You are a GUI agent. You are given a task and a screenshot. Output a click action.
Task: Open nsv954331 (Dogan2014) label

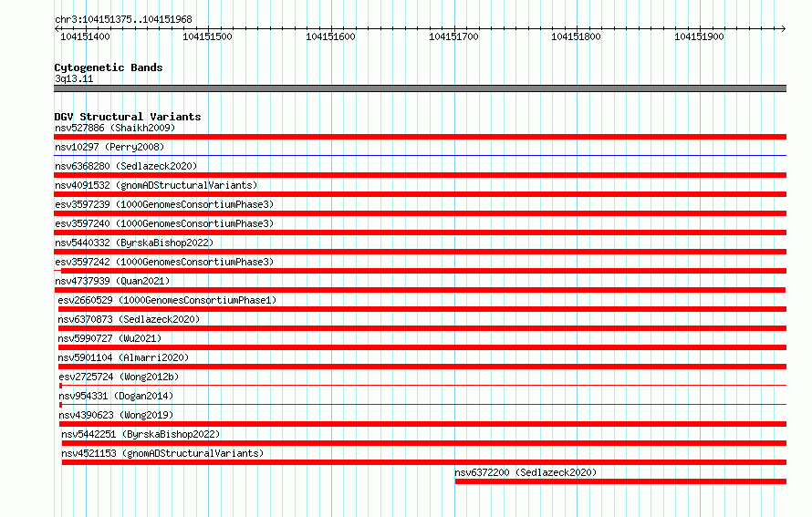(116, 396)
